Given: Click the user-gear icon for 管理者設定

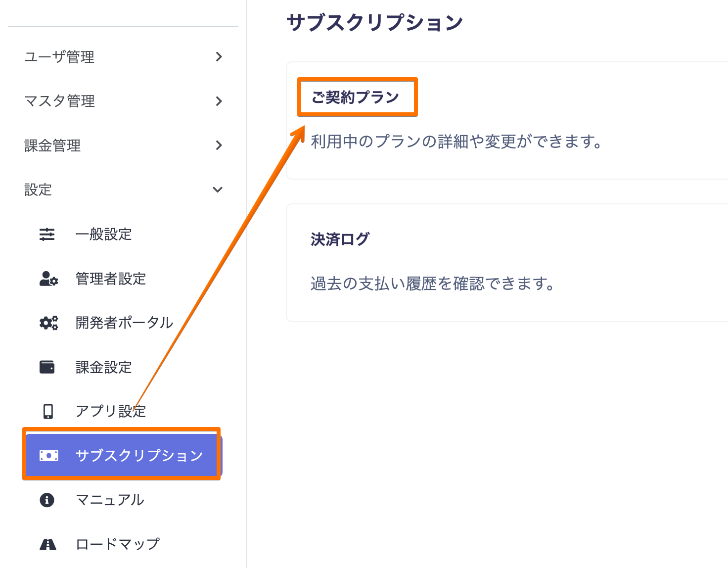Looking at the screenshot, I should tap(48, 279).
